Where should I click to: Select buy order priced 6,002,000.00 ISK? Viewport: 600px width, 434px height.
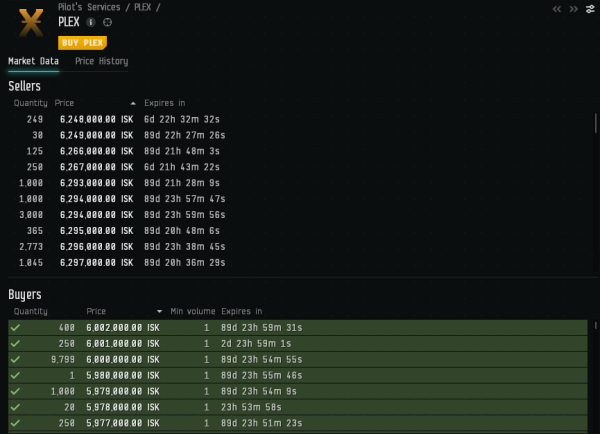click(298, 328)
